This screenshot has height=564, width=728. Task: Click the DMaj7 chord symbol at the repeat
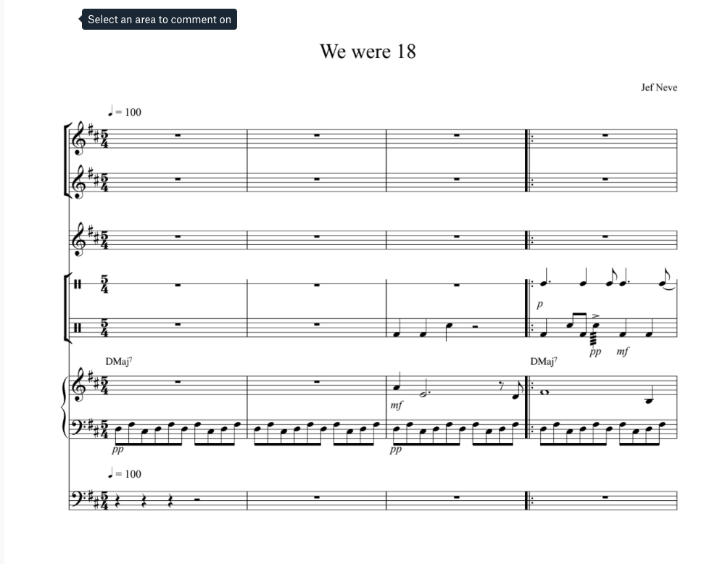(543, 361)
